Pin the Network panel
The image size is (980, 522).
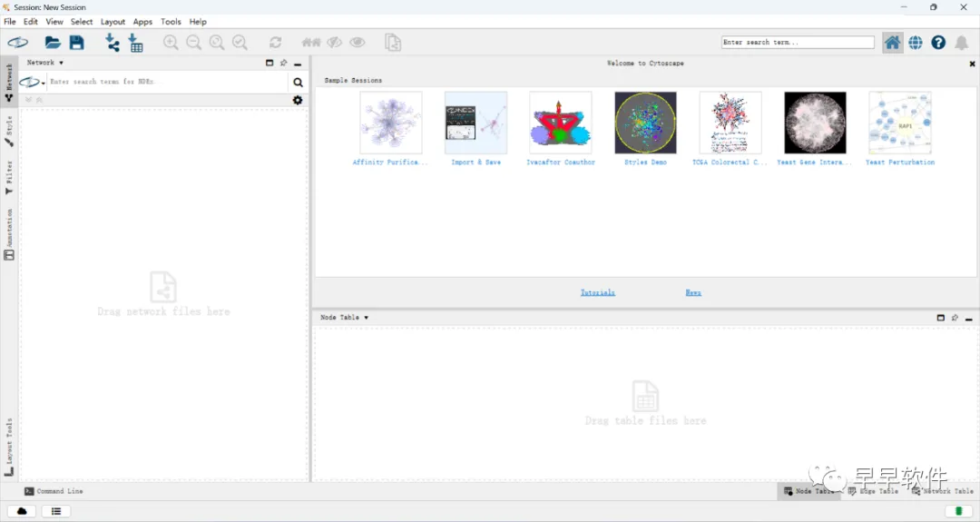(284, 63)
